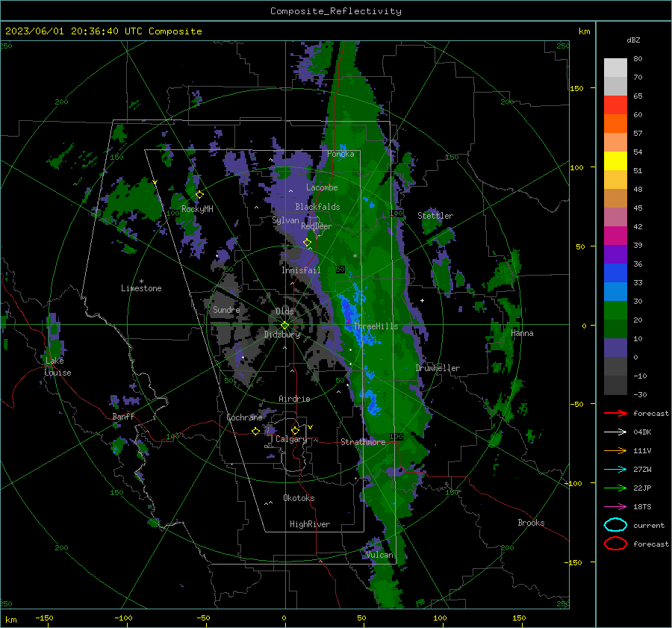
Task: Click the Ponoka town label
Action: (x=340, y=154)
